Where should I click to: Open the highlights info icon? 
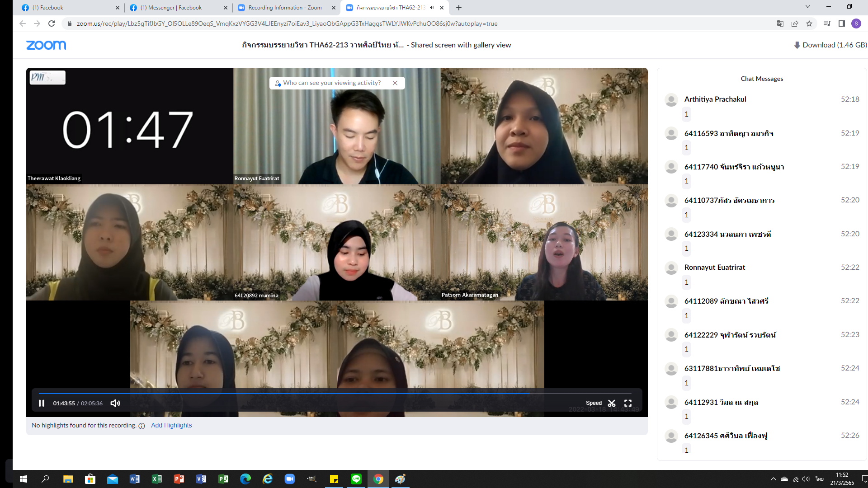[142, 426]
